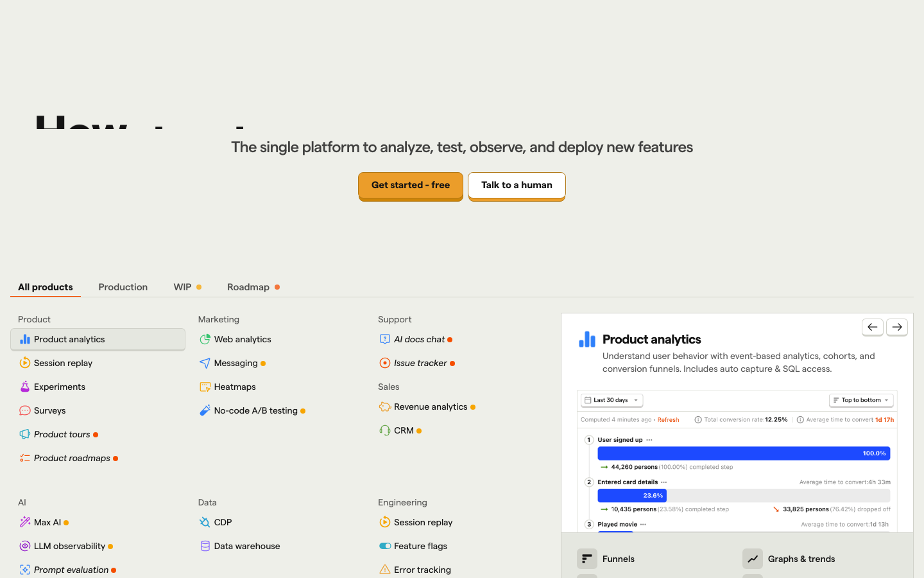The image size is (924, 578).
Task: Click the Error tracking warning icon
Action: 384,570
